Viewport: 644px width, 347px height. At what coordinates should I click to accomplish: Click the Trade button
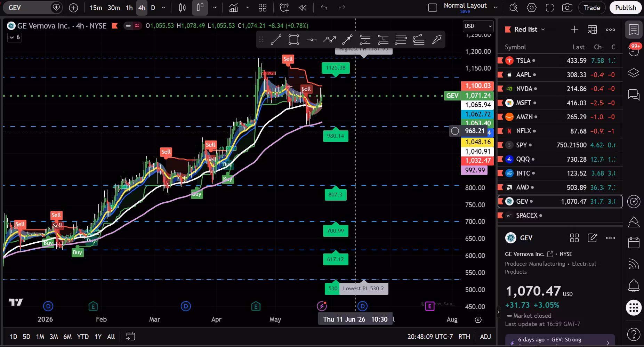pyautogui.click(x=592, y=8)
